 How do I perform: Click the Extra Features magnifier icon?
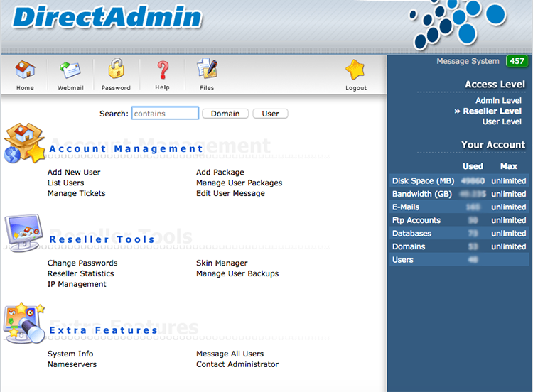[x=24, y=322]
